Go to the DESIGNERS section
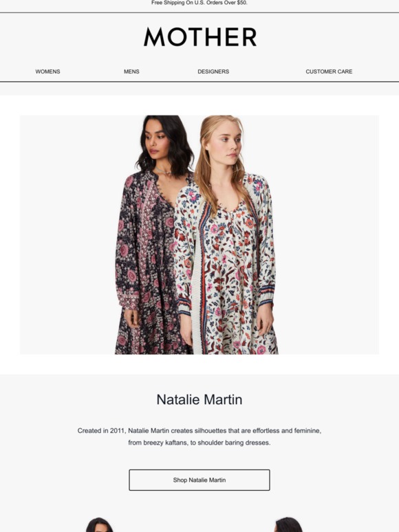The width and height of the screenshot is (399, 532). (213, 71)
